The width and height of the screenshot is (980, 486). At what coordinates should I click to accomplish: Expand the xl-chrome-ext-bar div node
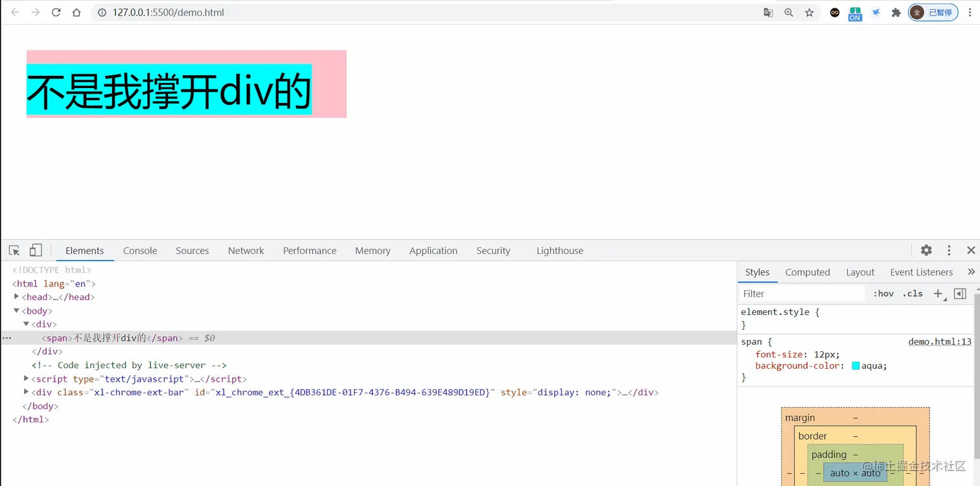pos(27,392)
